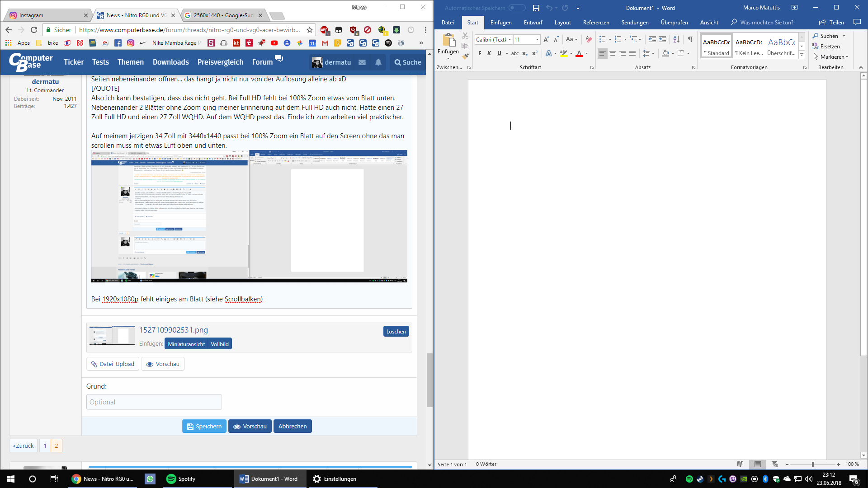This screenshot has width=868, height=488.
Task: Click the Word zoom slider handle
Action: point(813,464)
